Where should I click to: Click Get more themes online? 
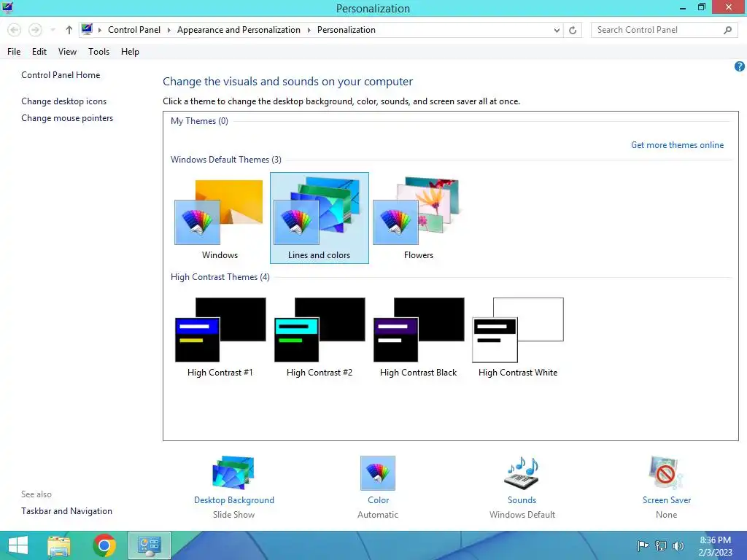(677, 145)
